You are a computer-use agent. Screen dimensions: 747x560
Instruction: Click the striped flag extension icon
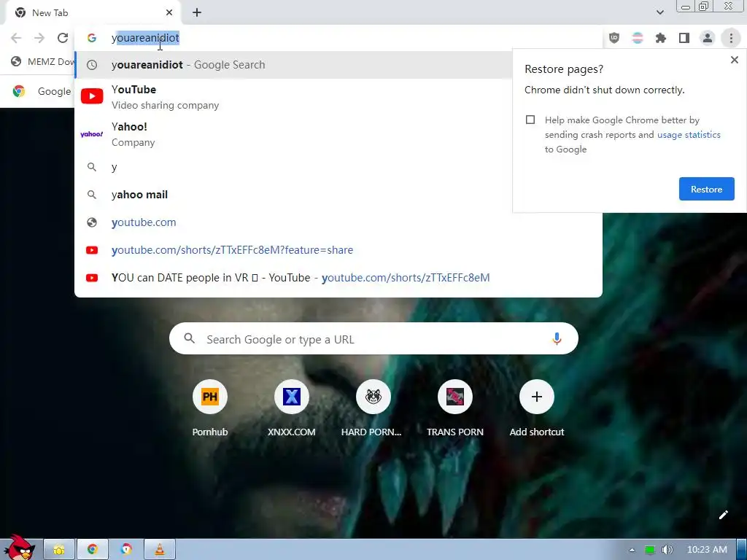638,38
